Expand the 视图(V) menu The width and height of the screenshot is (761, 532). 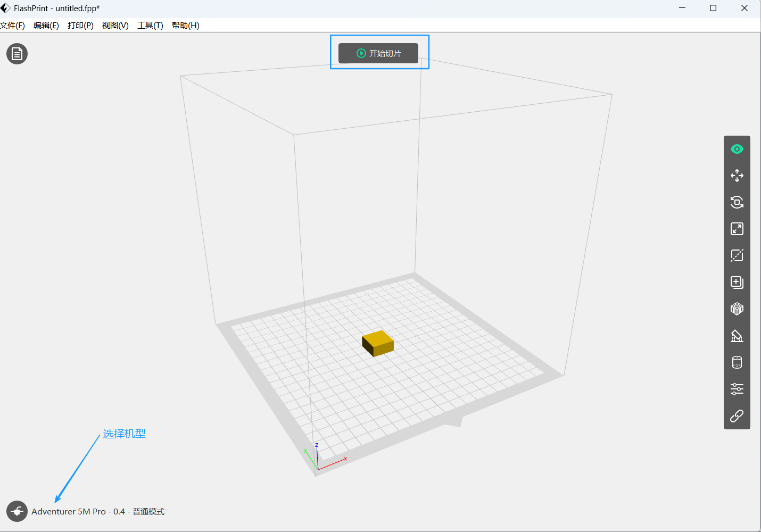[115, 26]
